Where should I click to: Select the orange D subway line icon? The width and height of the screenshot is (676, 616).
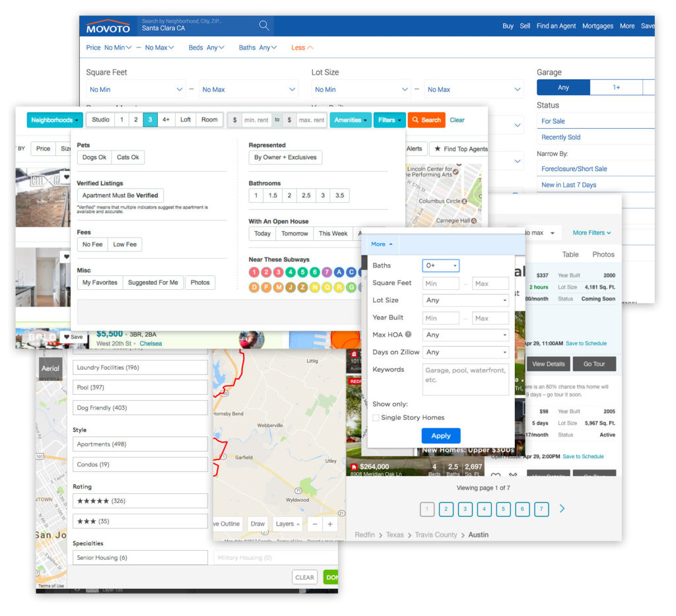tap(254, 287)
